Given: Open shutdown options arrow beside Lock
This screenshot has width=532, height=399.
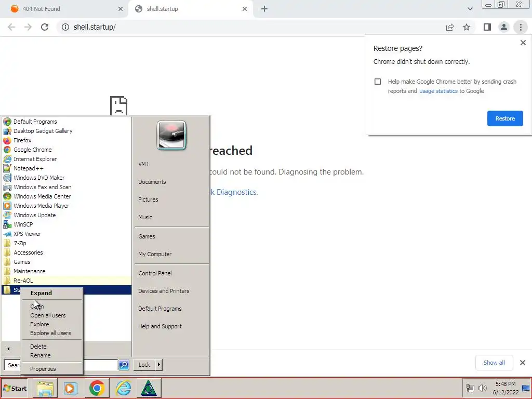Looking at the screenshot, I should point(159,365).
